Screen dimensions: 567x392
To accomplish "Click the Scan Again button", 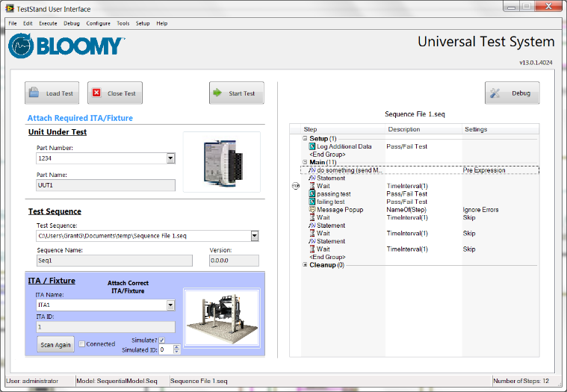I will (x=55, y=344).
